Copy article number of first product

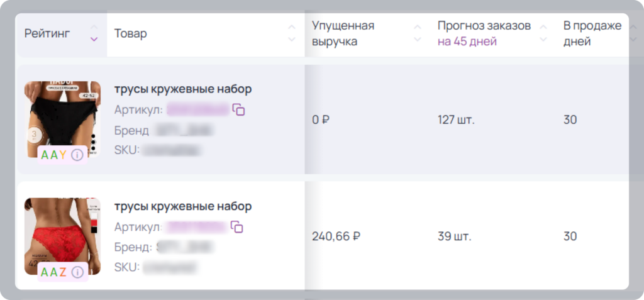coord(238,109)
